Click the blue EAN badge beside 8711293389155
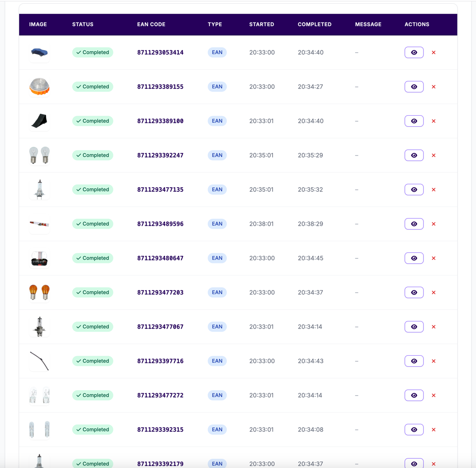 tap(217, 86)
